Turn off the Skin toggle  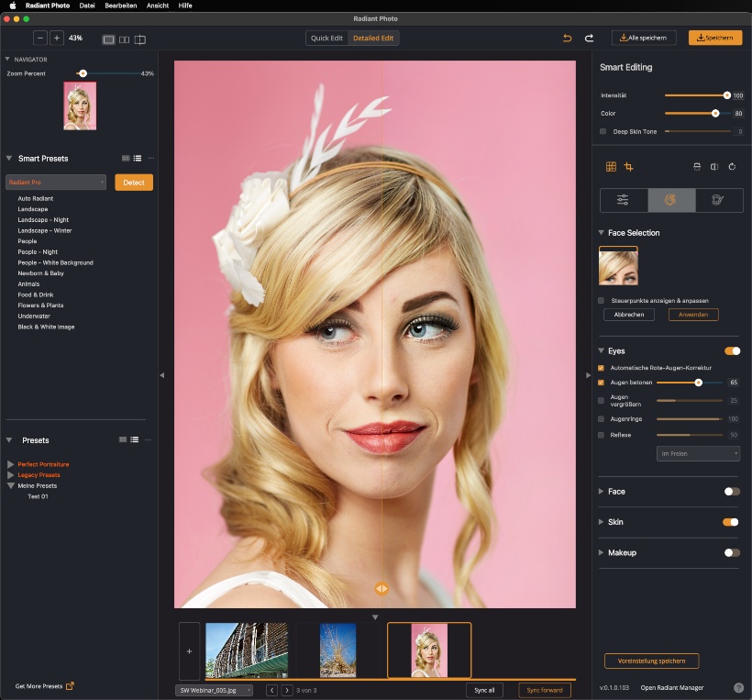coord(731,522)
